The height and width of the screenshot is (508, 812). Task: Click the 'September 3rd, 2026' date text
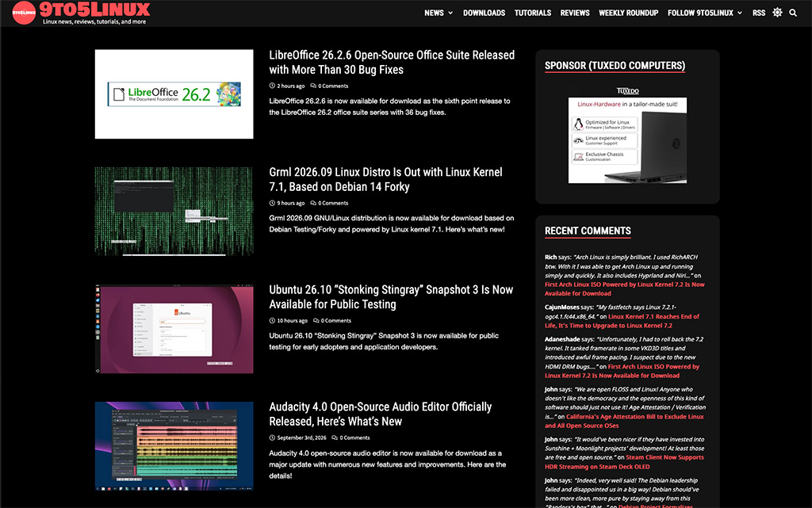[x=301, y=437]
